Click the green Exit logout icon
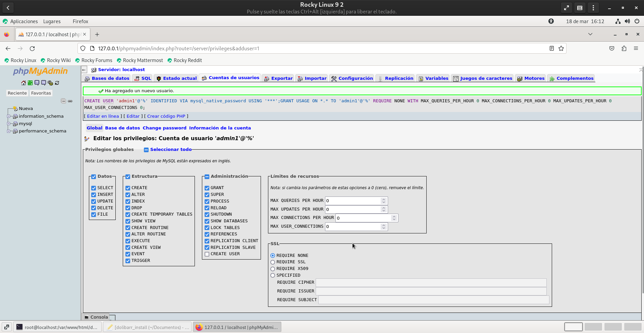Viewport: 644px width, 333px height. [30, 83]
